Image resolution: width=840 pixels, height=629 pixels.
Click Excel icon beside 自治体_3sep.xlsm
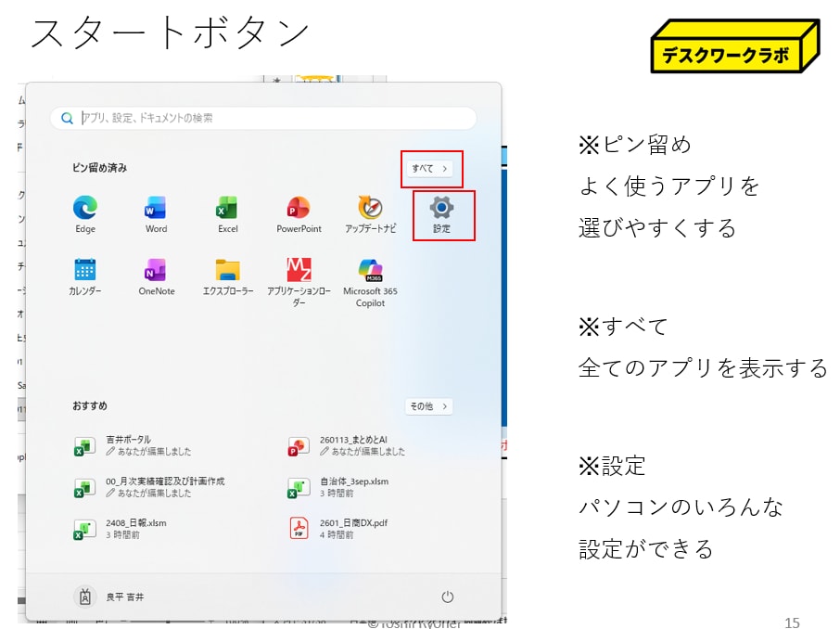299,487
